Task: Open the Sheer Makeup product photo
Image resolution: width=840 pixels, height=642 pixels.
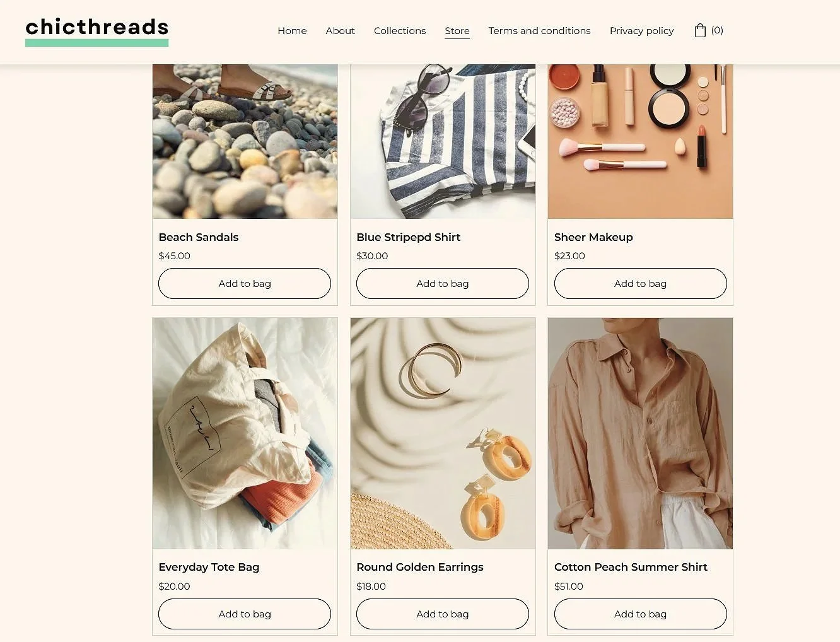Action: click(640, 141)
